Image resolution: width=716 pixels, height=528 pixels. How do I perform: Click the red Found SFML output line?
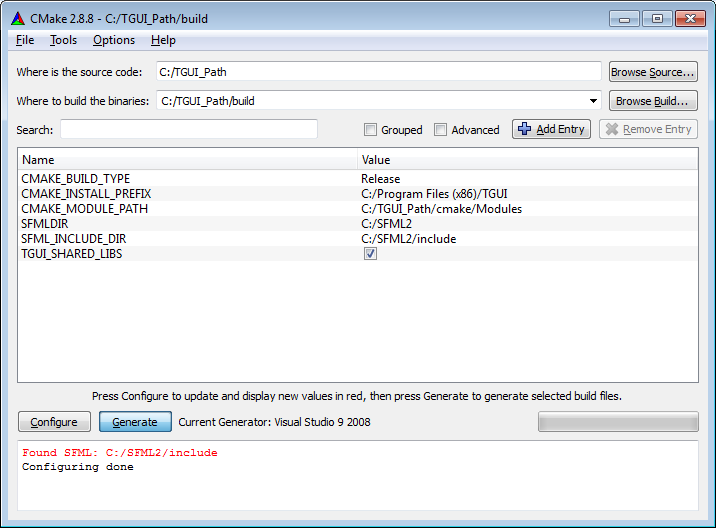[120, 453]
